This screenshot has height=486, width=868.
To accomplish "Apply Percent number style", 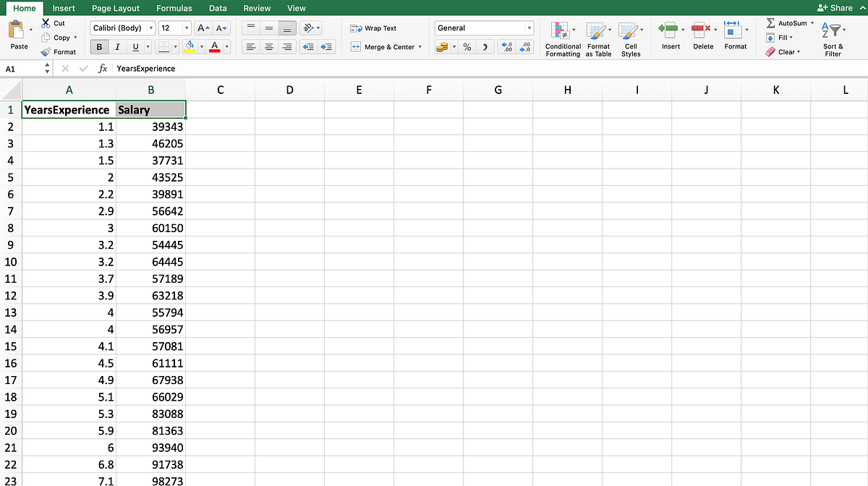I will pyautogui.click(x=467, y=46).
